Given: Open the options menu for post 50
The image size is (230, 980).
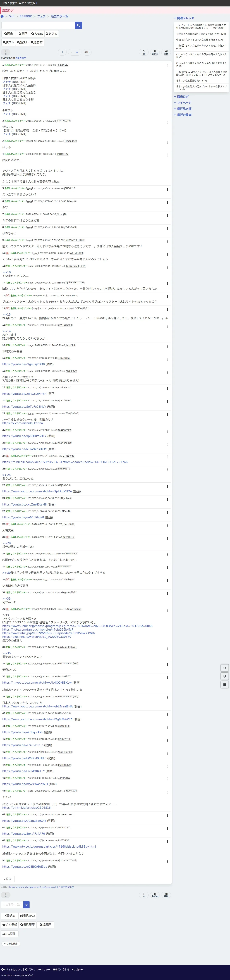Looking at the screenshot, I should click(167, 861).
